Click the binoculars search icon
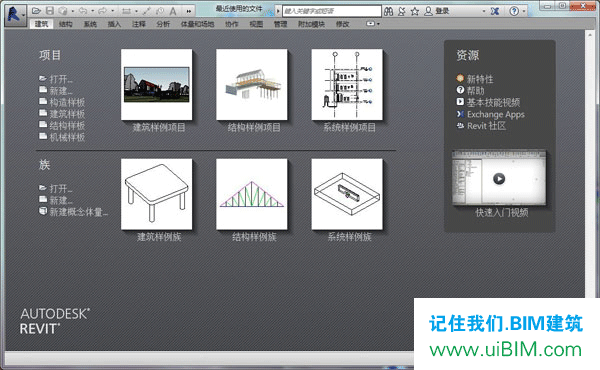The width and height of the screenshot is (600, 370). tap(388, 11)
